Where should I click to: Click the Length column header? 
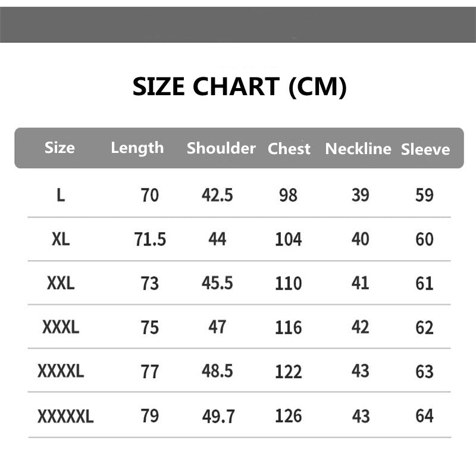point(137,148)
